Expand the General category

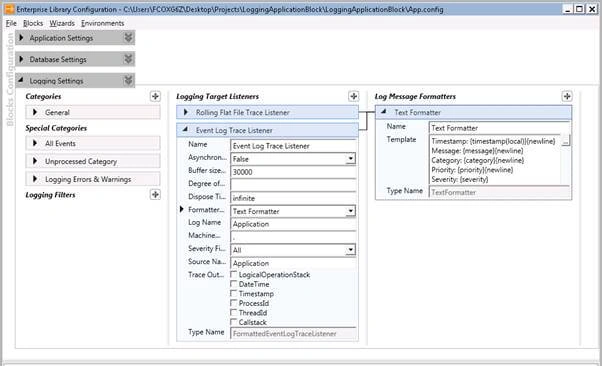[35, 112]
